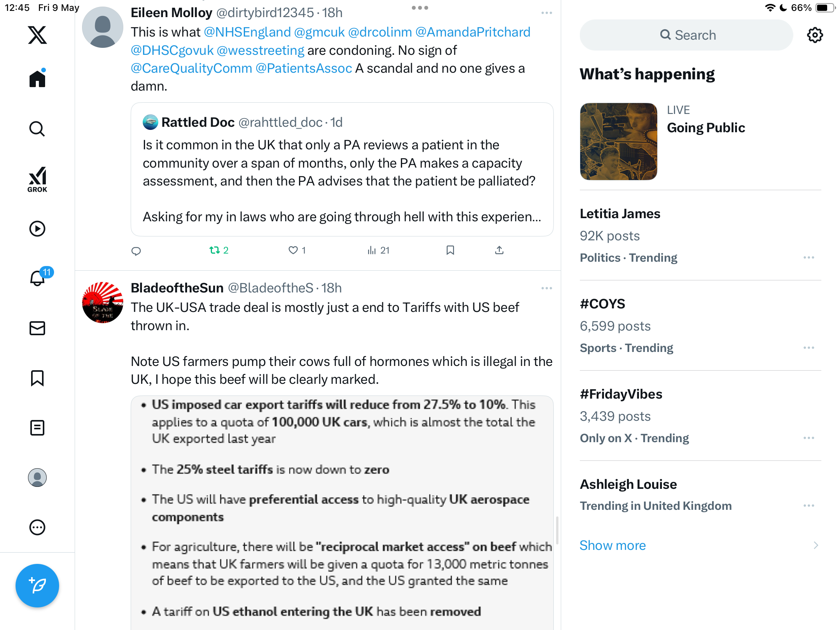
Task: Open direct messages envelope icon
Action: point(37,328)
